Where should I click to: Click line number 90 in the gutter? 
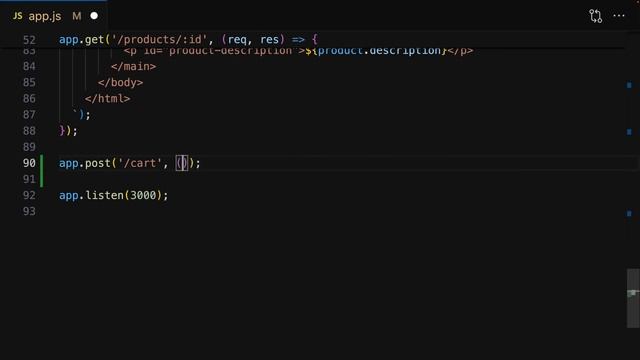point(29,163)
